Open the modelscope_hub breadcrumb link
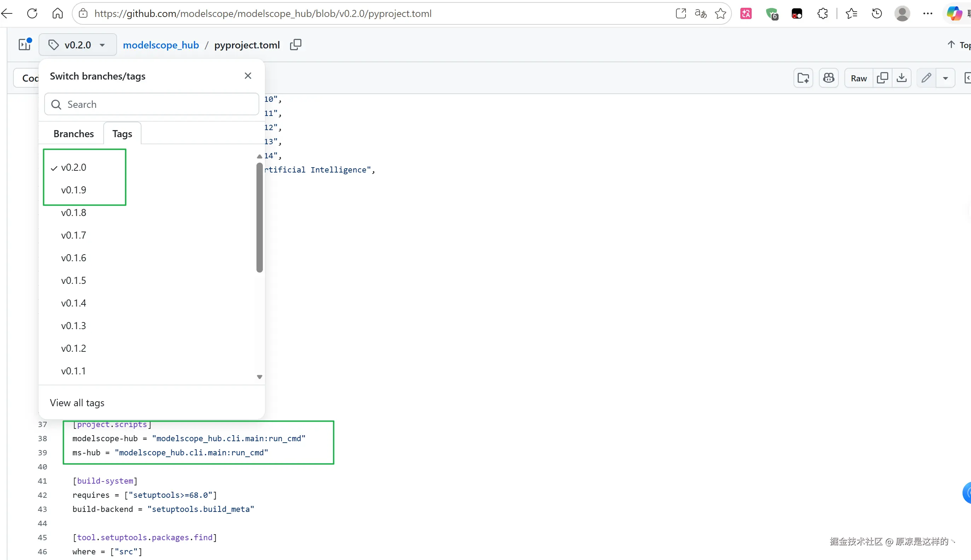 point(161,45)
